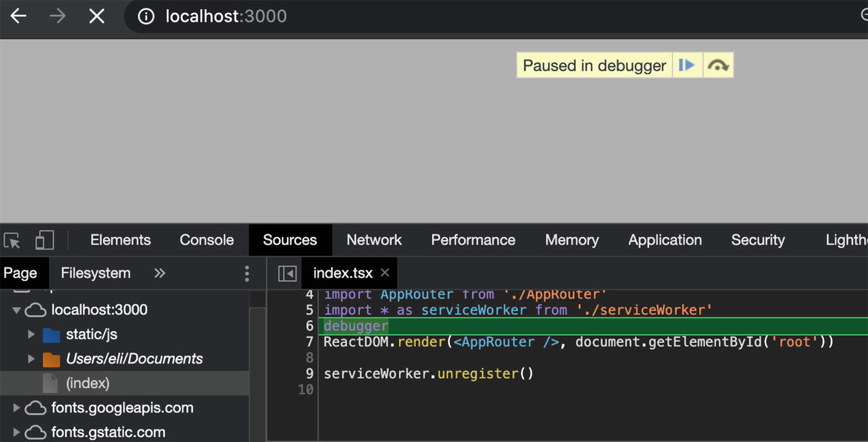Select the static/js folder row
The width and height of the screenshot is (868, 442).
(x=92, y=334)
